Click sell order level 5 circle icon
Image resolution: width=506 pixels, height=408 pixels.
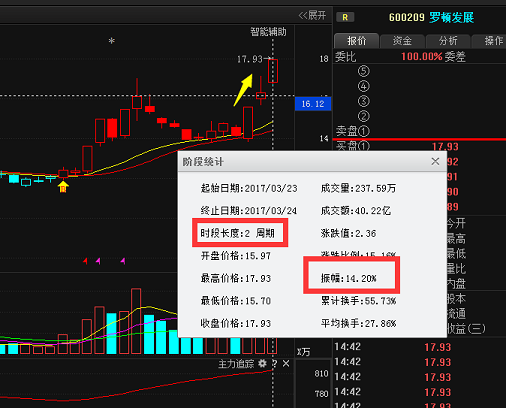[363, 71]
